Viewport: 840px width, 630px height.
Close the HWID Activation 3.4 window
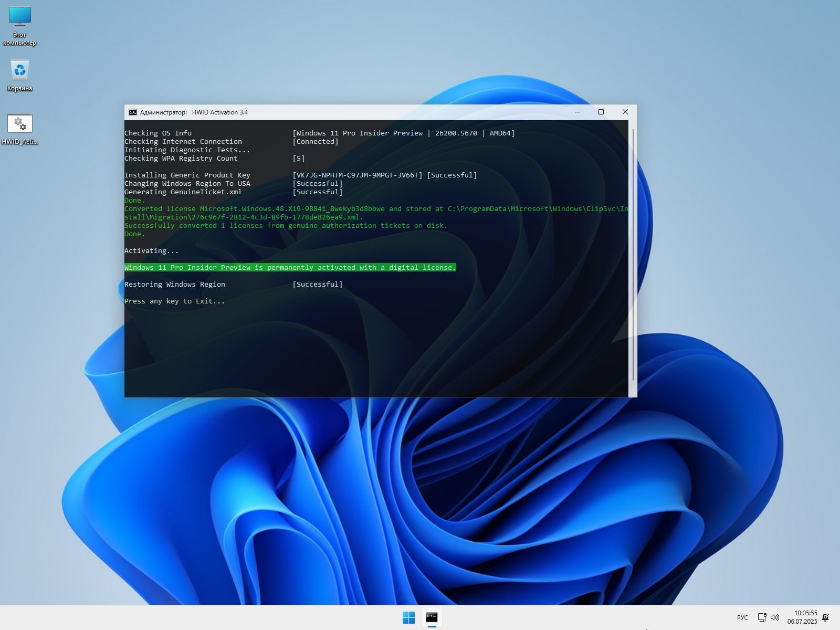[625, 112]
